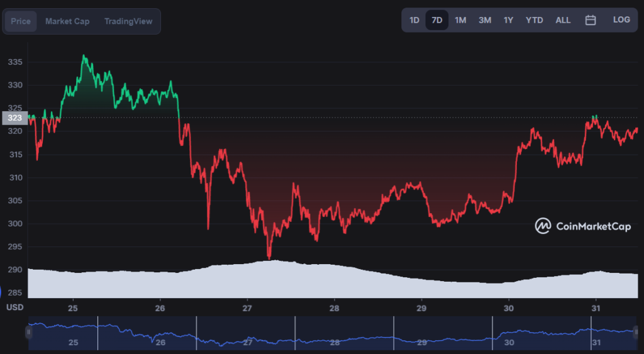Image resolution: width=644 pixels, height=354 pixels.
Task: Set chart range to 1Y
Action: click(508, 20)
